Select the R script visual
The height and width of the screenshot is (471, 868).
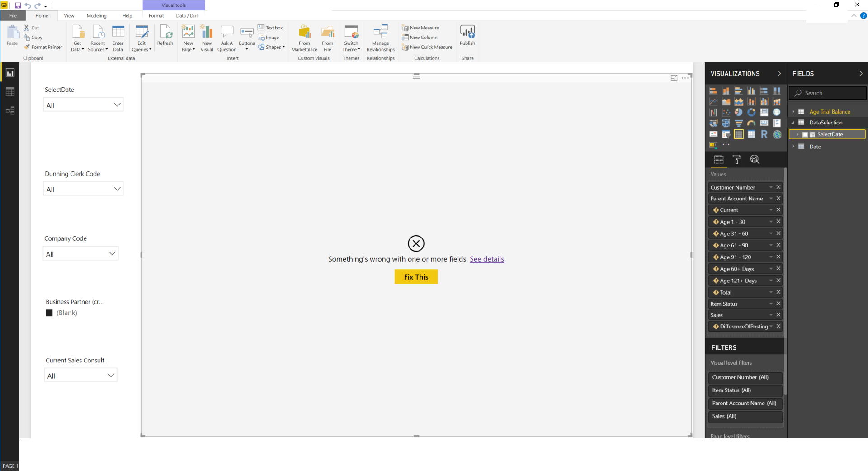click(764, 134)
